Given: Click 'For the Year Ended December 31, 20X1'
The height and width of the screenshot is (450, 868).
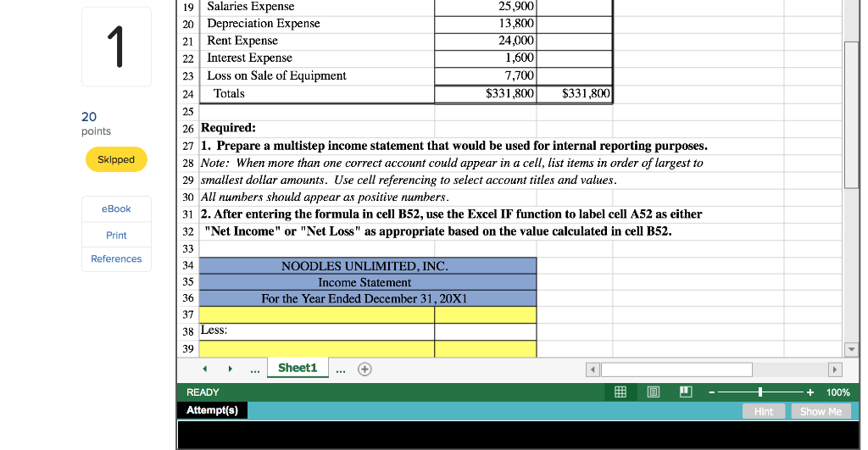Looking at the screenshot, I should (x=368, y=298).
